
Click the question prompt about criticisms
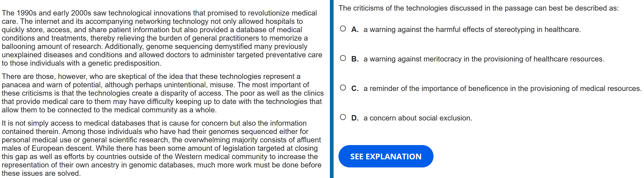click(x=478, y=8)
